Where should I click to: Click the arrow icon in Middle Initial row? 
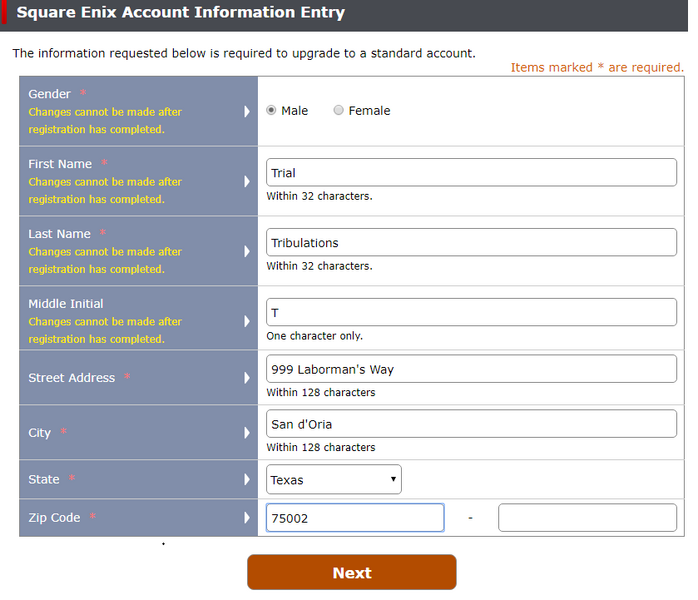pyautogui.click(x=247, y=321)
